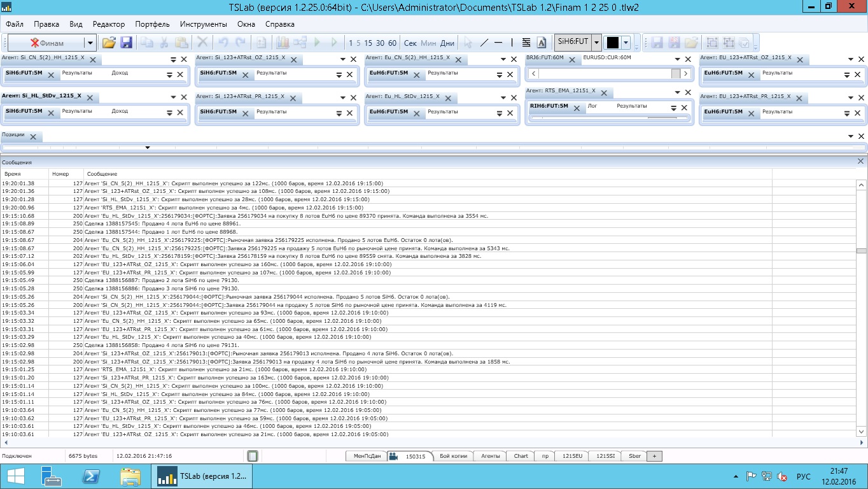Switch to the Бой копии workspace tab
The image size is (868, 489).
pos(454,456)
